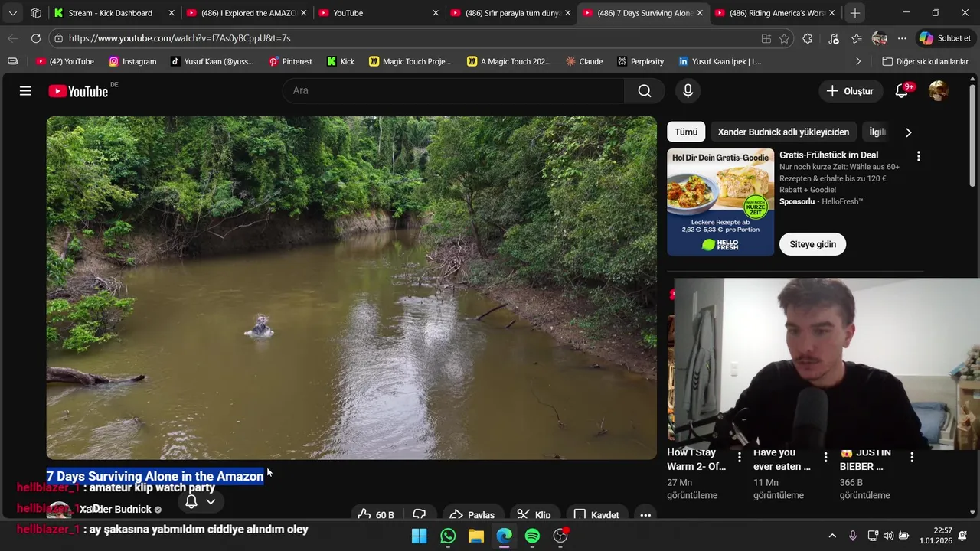Open File Explorer from the taskbar

point(475,536)
